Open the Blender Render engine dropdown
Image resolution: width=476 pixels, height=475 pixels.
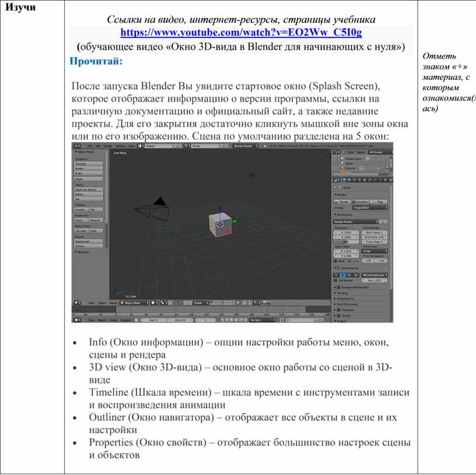point(246,146)
